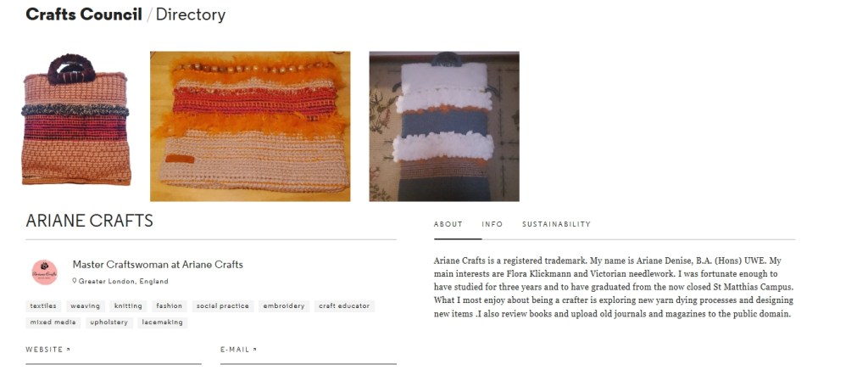View the grey and white woven image
Viewport: 868px width, 370px height.
pyautogui.click(x=444, y=126)
